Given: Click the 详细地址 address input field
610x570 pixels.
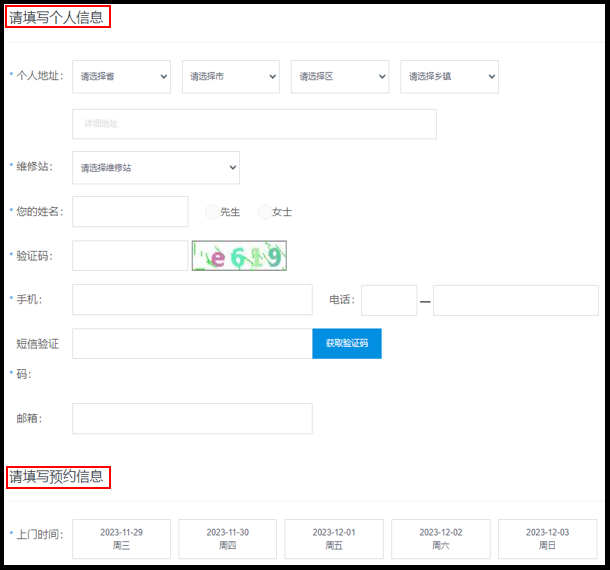Looking at the screenshot, I should pyautogui.click(x=254, y=124).
